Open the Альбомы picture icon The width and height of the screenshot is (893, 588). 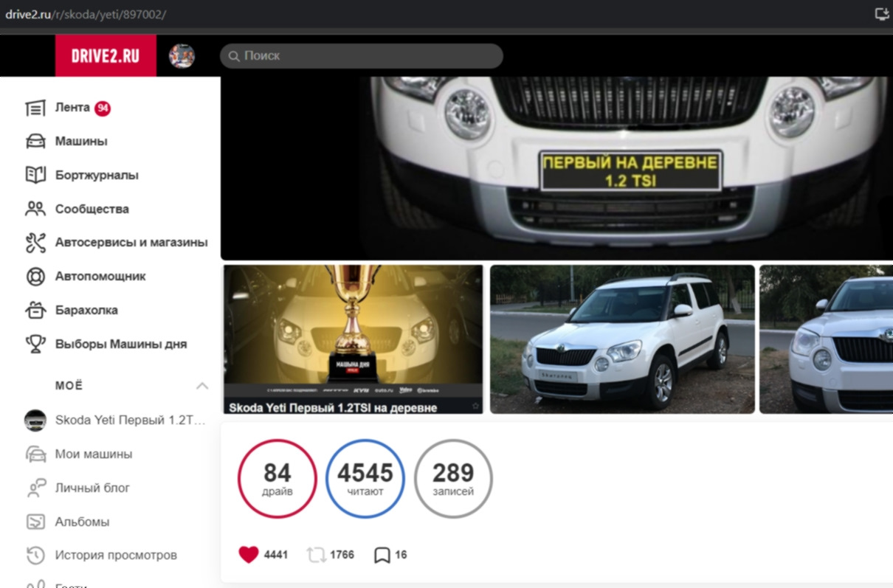35,522
